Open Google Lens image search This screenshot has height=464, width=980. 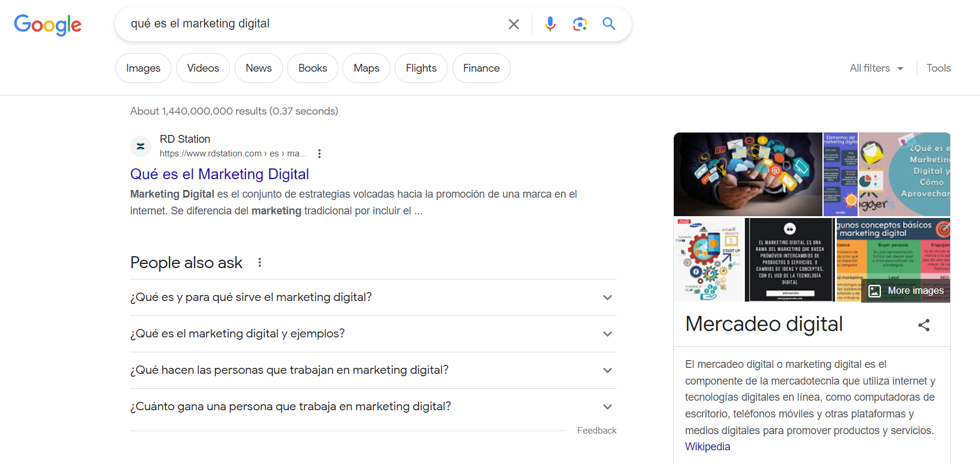click(580, 24)
